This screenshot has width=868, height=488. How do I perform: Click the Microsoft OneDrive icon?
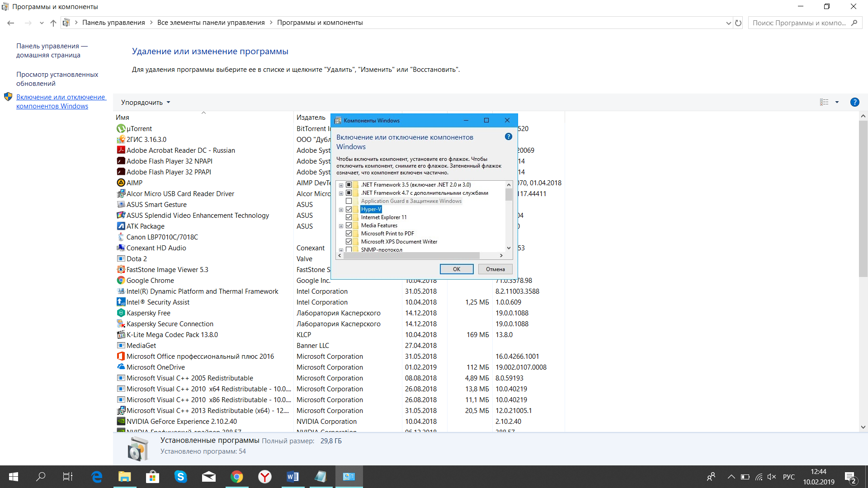[x=121, y=367]
